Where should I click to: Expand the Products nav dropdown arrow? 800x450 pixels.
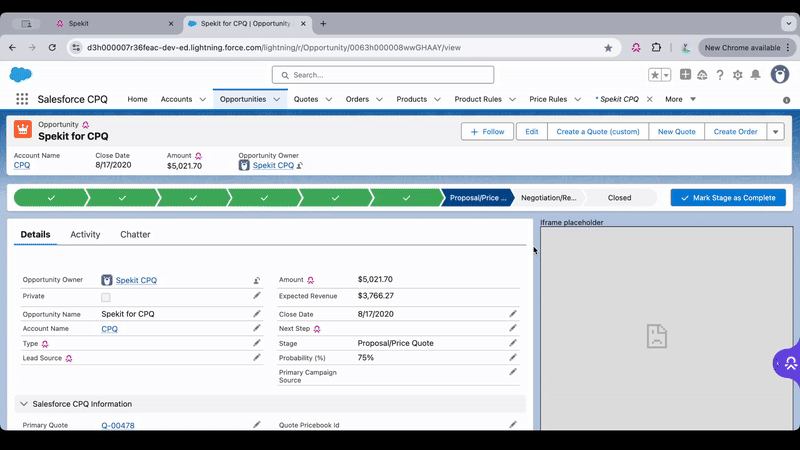tap(437, 99)
